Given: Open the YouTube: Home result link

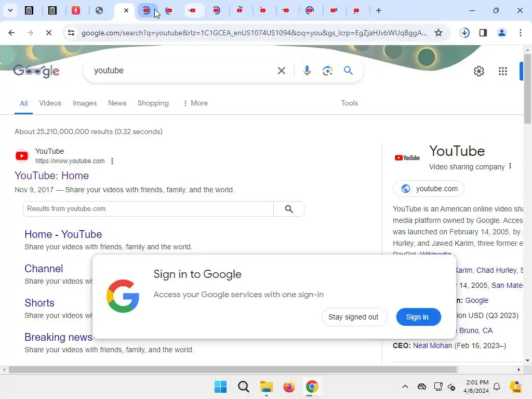Looking at the screenshot, I should coord(51,176).
